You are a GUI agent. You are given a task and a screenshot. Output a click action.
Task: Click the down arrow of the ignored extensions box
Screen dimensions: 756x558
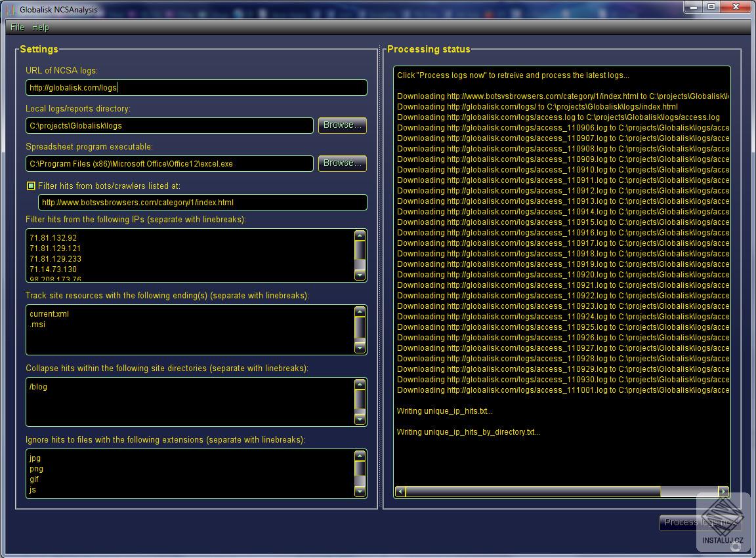360,492
